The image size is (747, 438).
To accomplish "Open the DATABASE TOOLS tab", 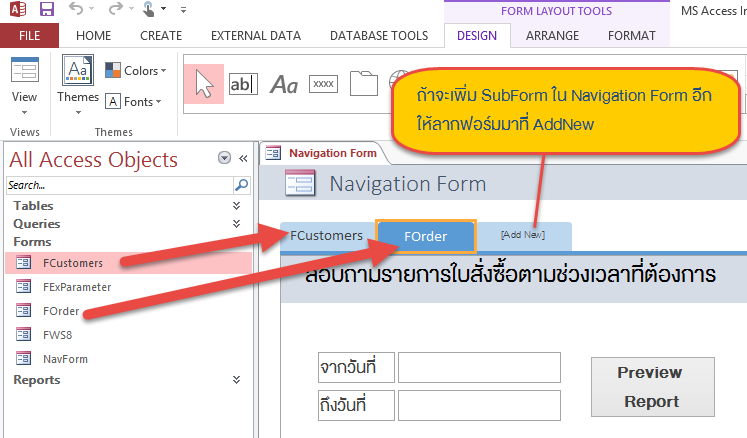I will 379,36.
